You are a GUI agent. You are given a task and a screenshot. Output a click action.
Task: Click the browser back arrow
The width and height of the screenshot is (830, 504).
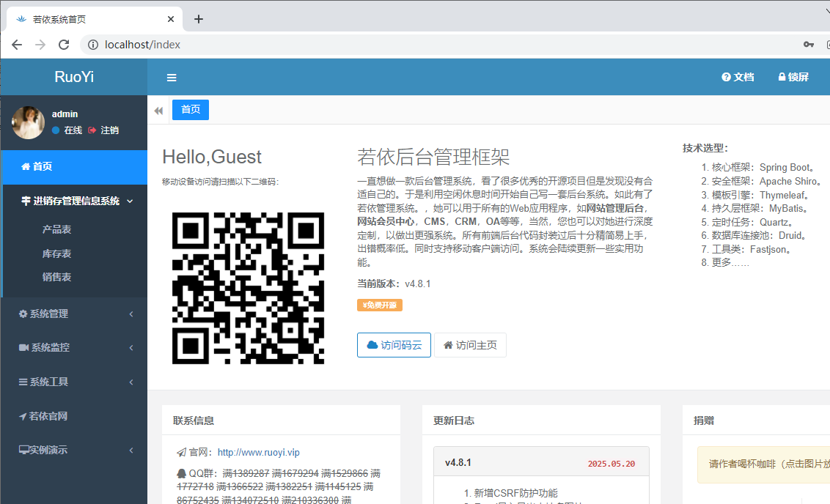[x=17, y=45]
